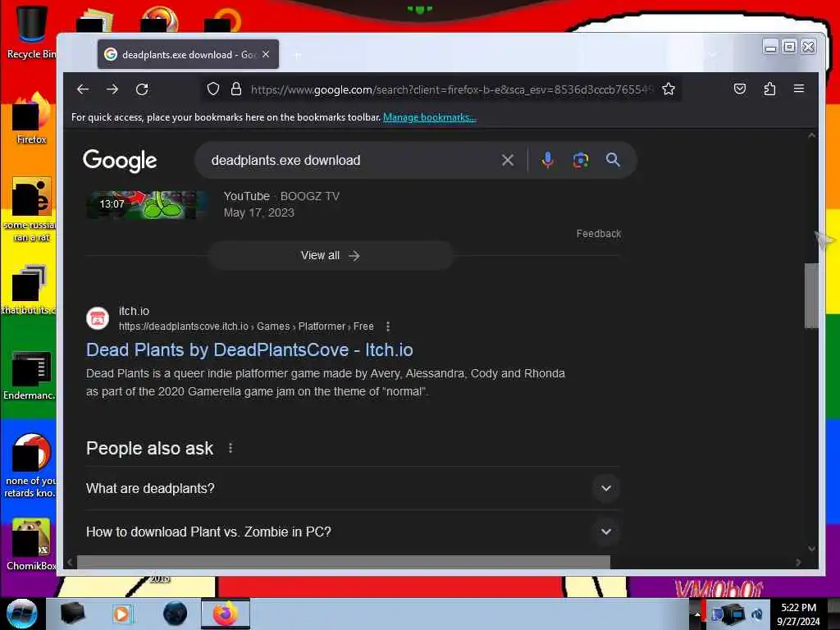Click the Firefox address bar URL
Screen dimensions: 840x630
point(452,89)
